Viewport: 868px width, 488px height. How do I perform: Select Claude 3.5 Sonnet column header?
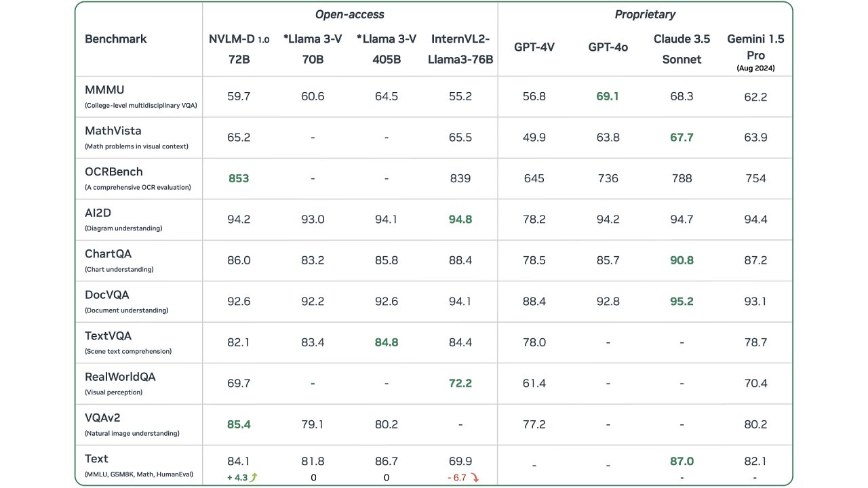pos(682,49)
